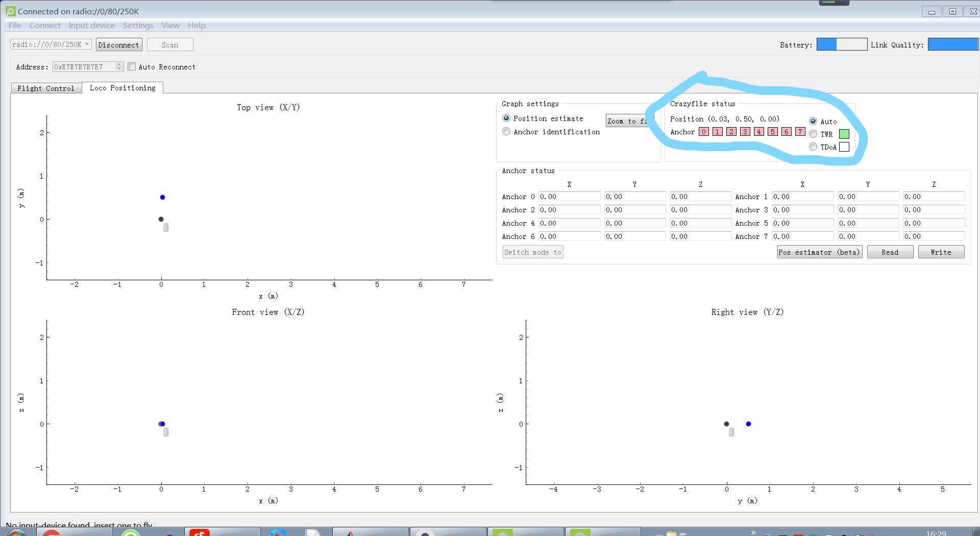Screen dimensions: 980x536
Task: Switch to the Flight Control tab
Action: point(46,88)
